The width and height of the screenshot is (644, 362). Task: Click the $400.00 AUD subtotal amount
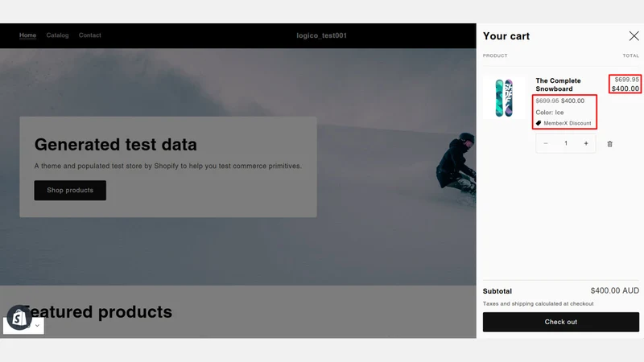tap(614, 290)
